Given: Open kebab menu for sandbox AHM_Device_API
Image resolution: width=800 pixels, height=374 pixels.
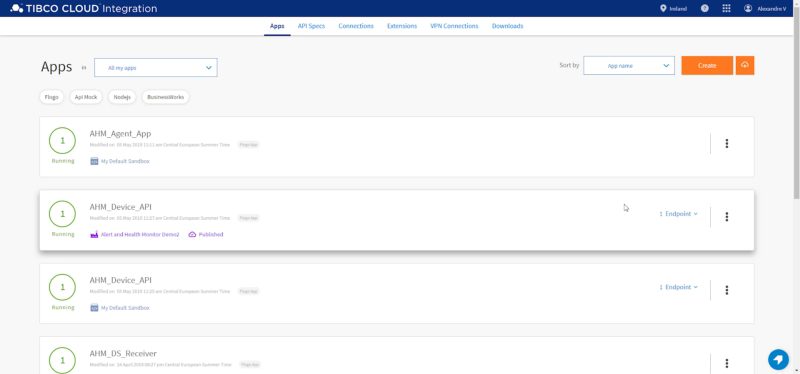Looking at the screenshot, I should pyautogui.click(x=727, y=290).
